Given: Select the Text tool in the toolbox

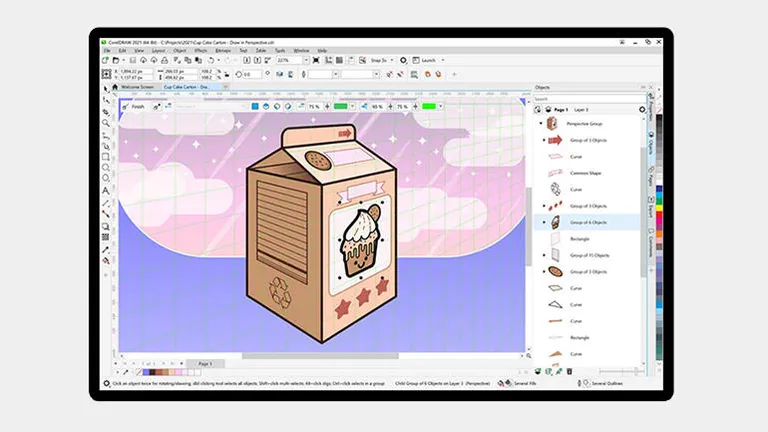Looking at the screenshot, I should 106,191.
